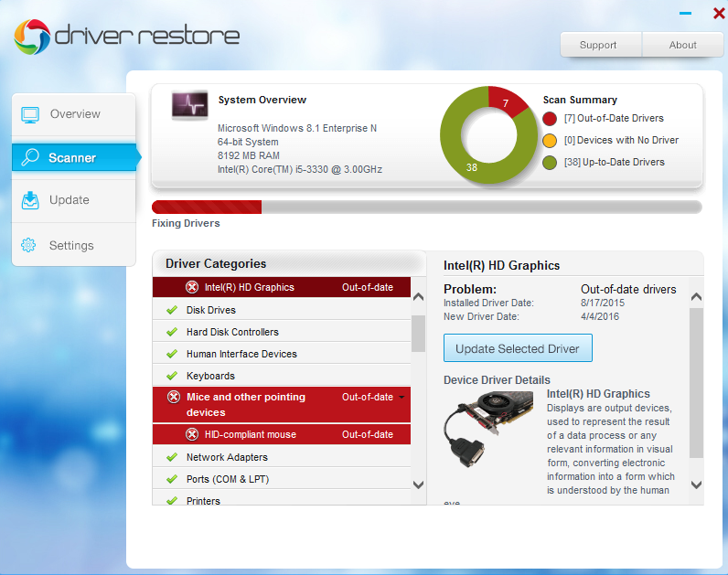This screenshot has width=728, height=575.
Task: Select the Printers category
Action: pos(282,498)
